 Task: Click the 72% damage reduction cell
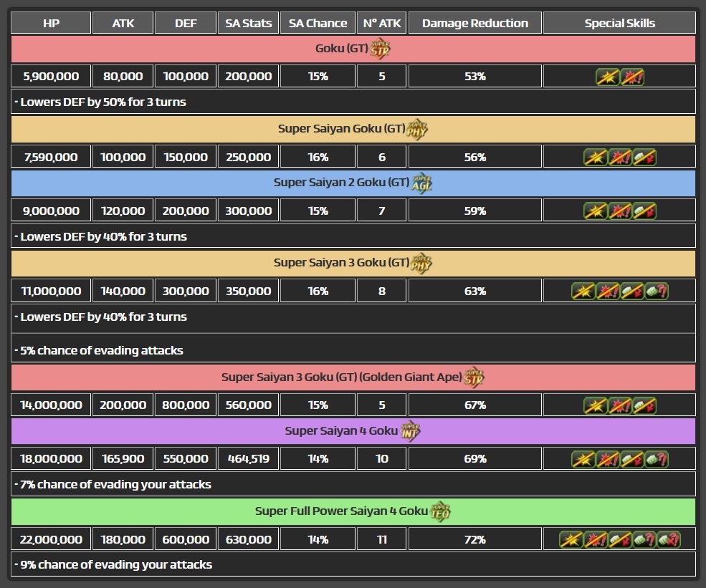click(475, 539)
